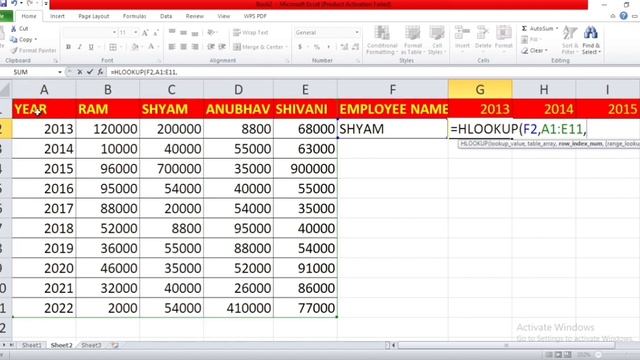Click the Help question mark icon
640x360 pixels.
coord(623,16)
